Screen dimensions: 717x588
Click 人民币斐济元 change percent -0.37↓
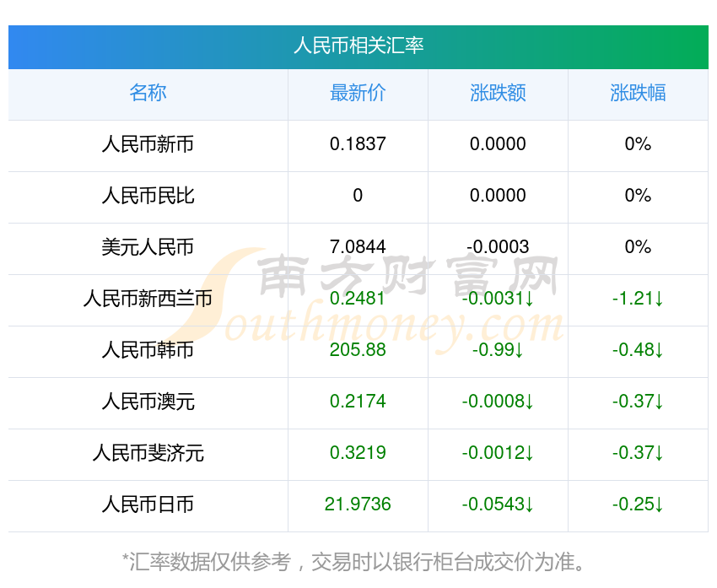tap(638, 453)
